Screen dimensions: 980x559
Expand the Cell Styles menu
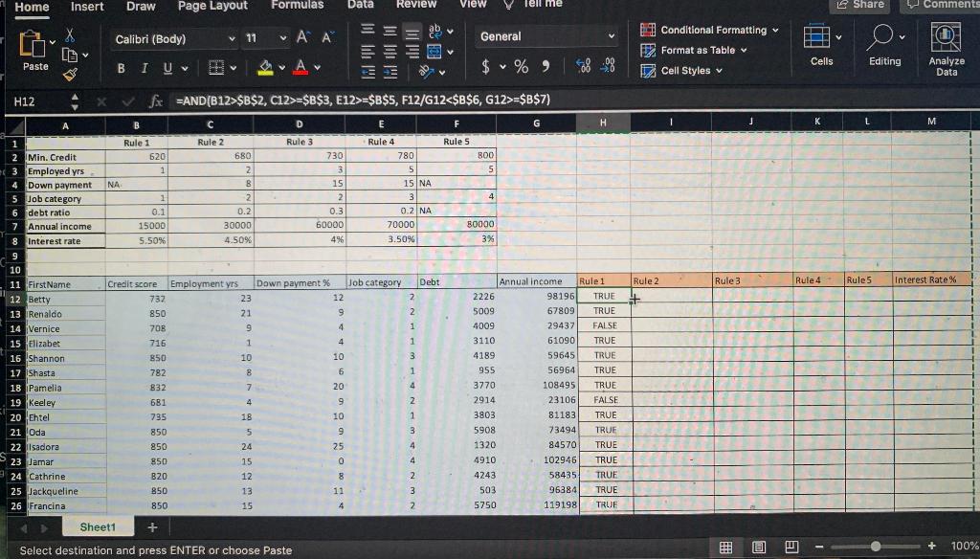[681, 71]
